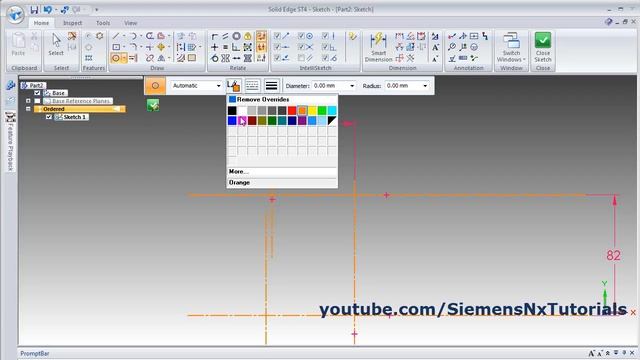This screenshot has width=640, height=360.
Task: Pick the highlighted orange color swatch
Action: coord(302,111)
